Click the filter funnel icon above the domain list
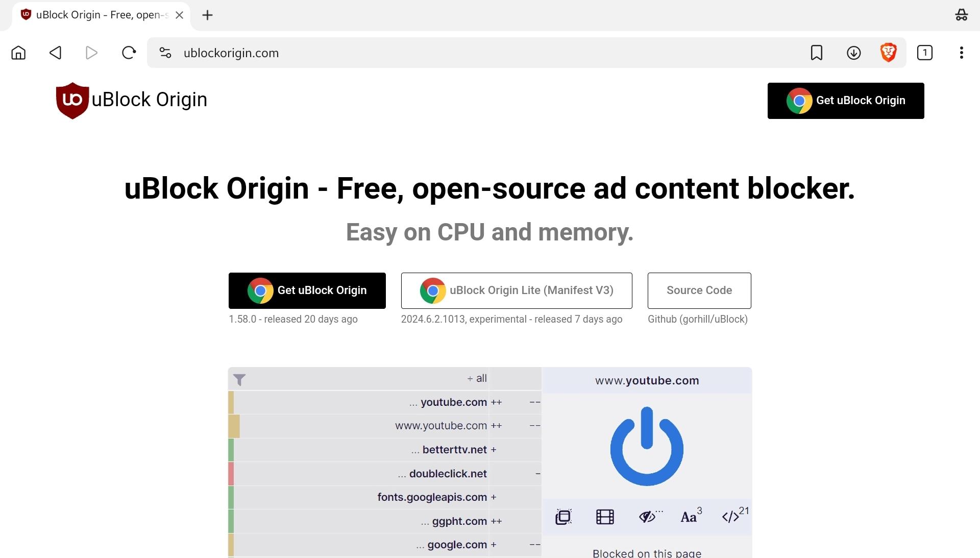This screenshot has height=558, width=980. (239, 379)
